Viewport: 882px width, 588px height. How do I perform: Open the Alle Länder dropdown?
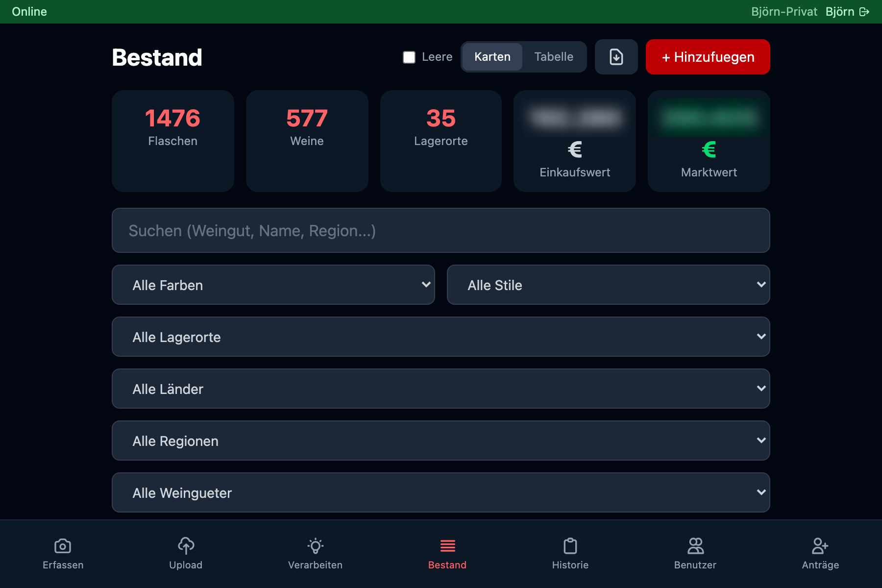click(441, 389)
